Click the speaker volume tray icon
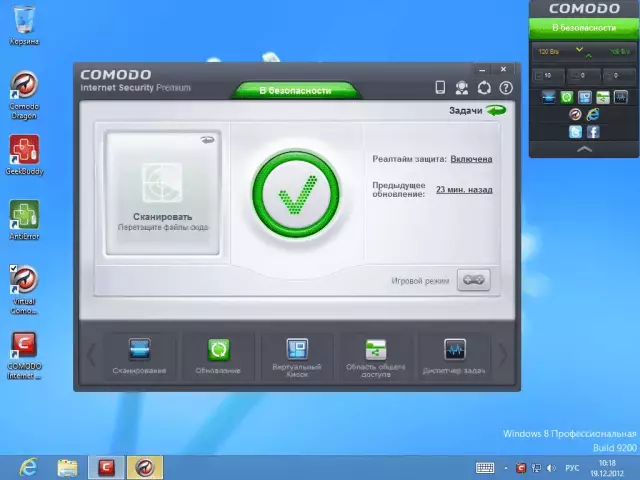This screenshot has height=480, width=640. coord(551,468)
